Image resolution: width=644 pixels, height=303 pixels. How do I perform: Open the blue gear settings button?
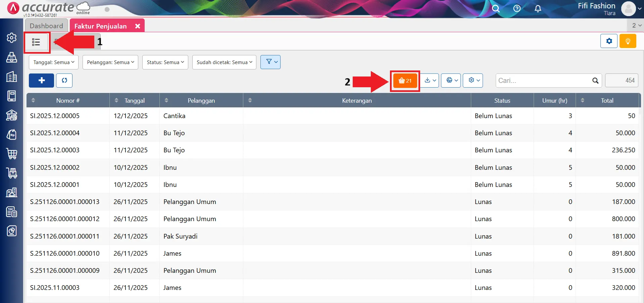click(609, 41)
